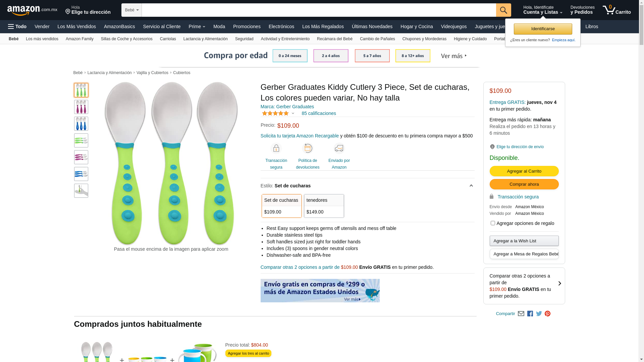Click the Amazon.com.mx logo
Screen dimensions: 644x362
click(32, 10)
